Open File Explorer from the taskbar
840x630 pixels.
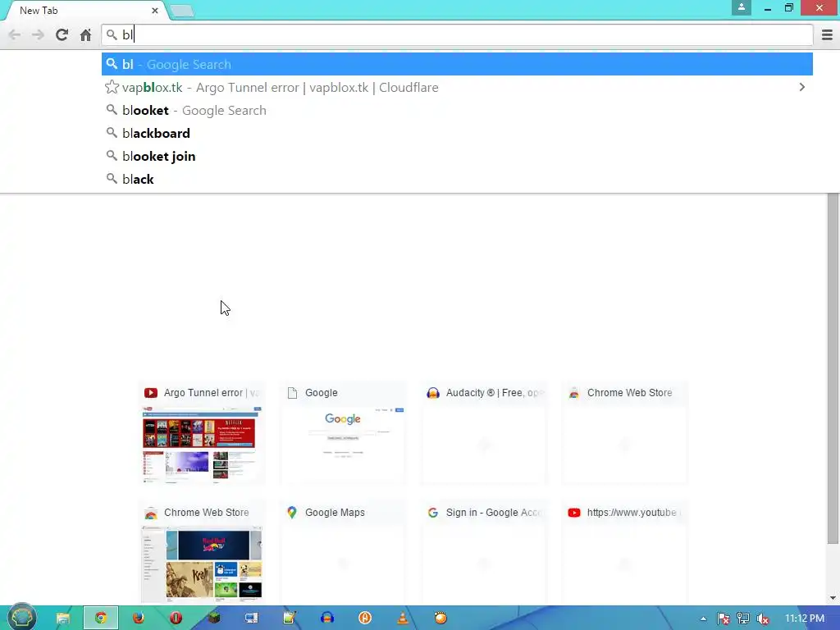point(62,619)
